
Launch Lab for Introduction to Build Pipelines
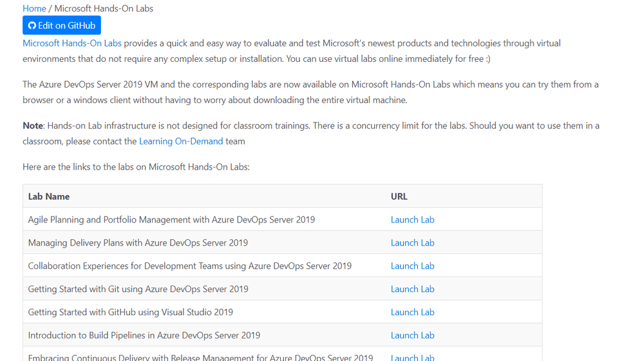[x=412, y=335]
